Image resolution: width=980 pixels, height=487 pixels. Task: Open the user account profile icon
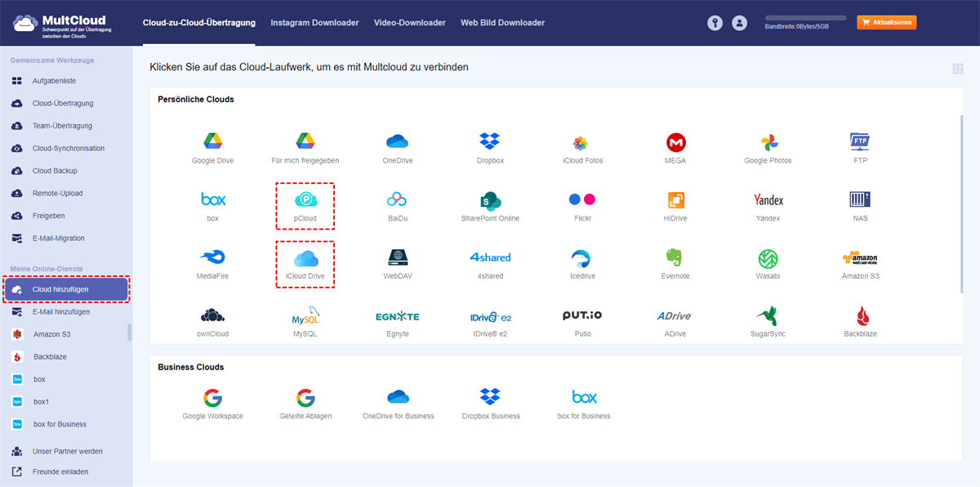coord(740,24)
